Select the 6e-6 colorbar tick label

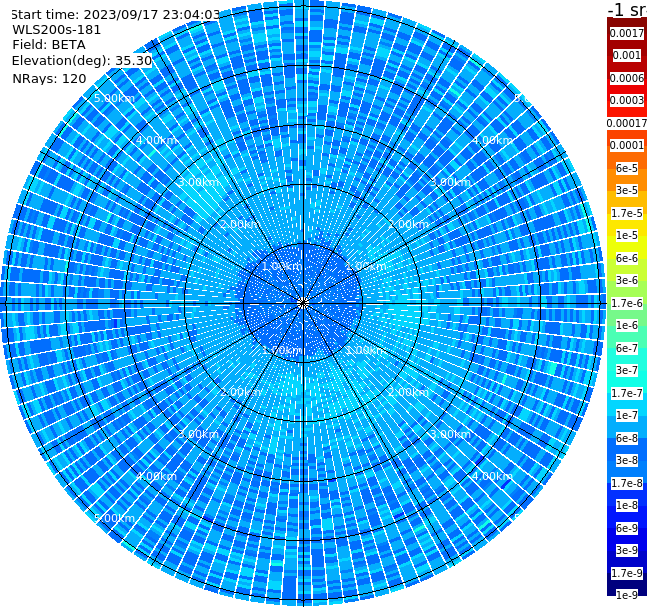(627, 258)
